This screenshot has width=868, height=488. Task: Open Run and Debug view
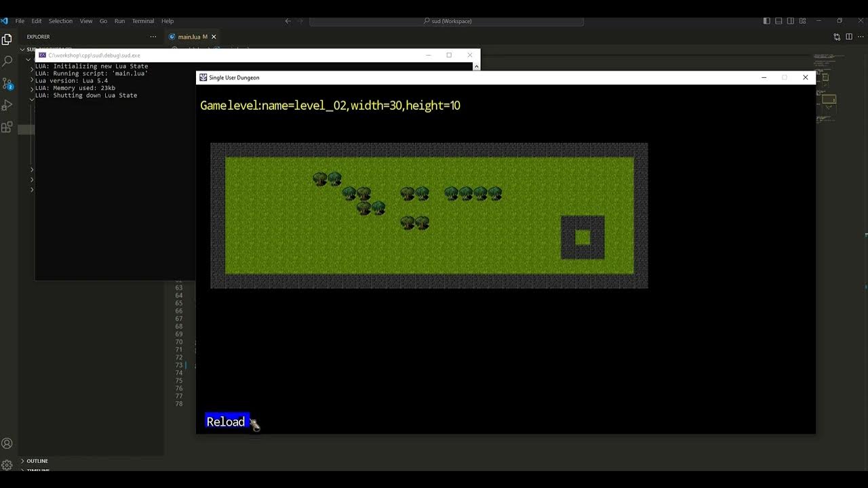pos(7,105)
